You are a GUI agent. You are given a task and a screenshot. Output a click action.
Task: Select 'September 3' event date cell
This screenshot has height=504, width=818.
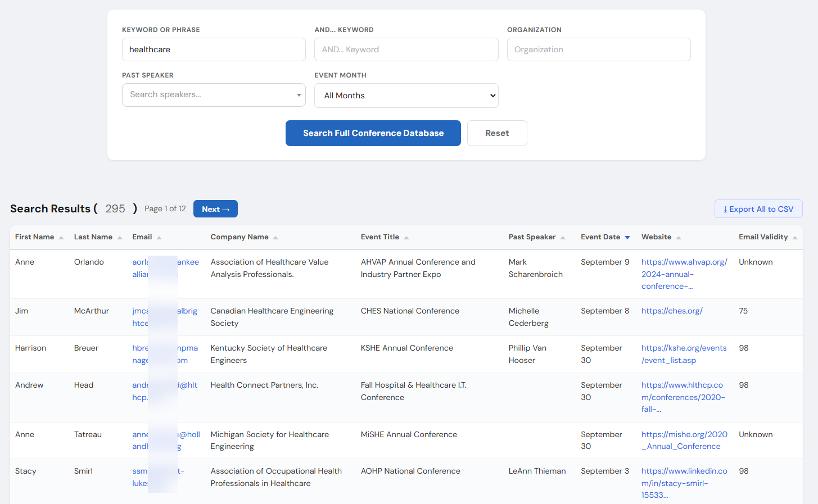click(605, 471)
